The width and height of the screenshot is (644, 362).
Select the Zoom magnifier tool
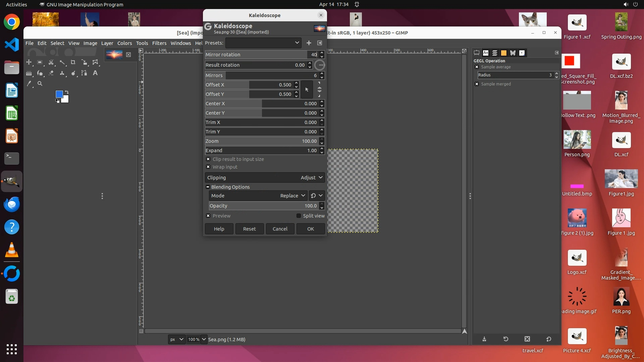[40, 83]
